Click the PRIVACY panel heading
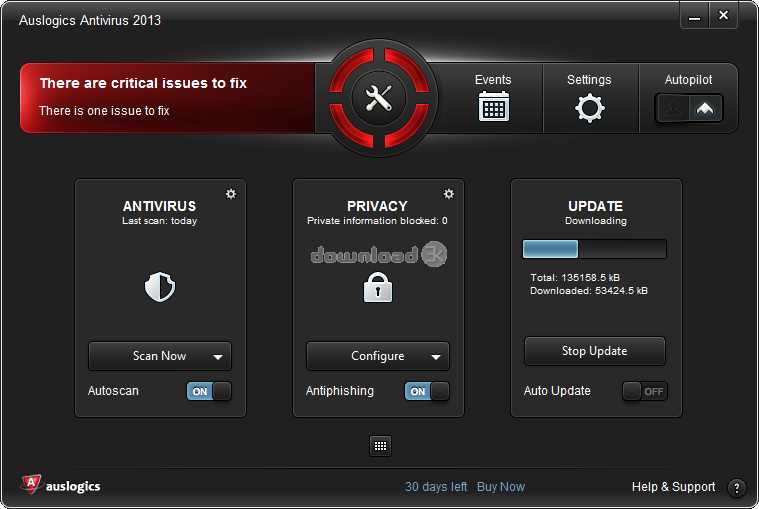 tap(378, 206)
